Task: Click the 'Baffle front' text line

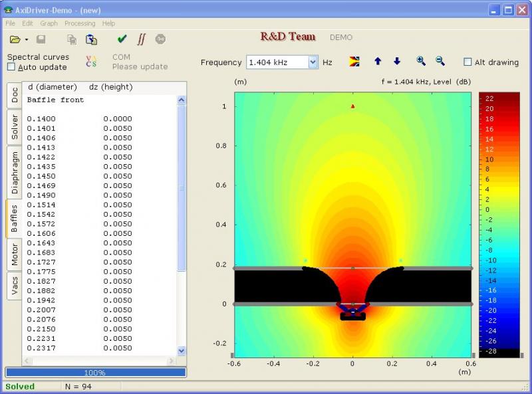Action: pos(55,100)
